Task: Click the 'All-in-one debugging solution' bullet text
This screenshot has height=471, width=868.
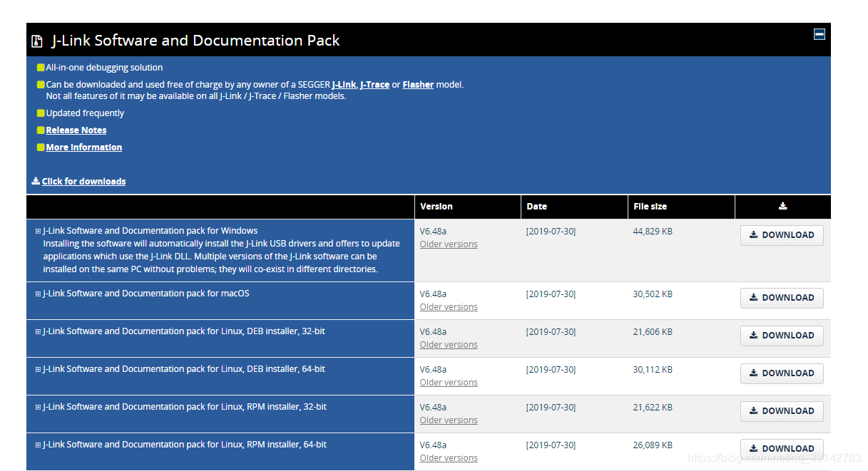Action: (x=104, y=68)
